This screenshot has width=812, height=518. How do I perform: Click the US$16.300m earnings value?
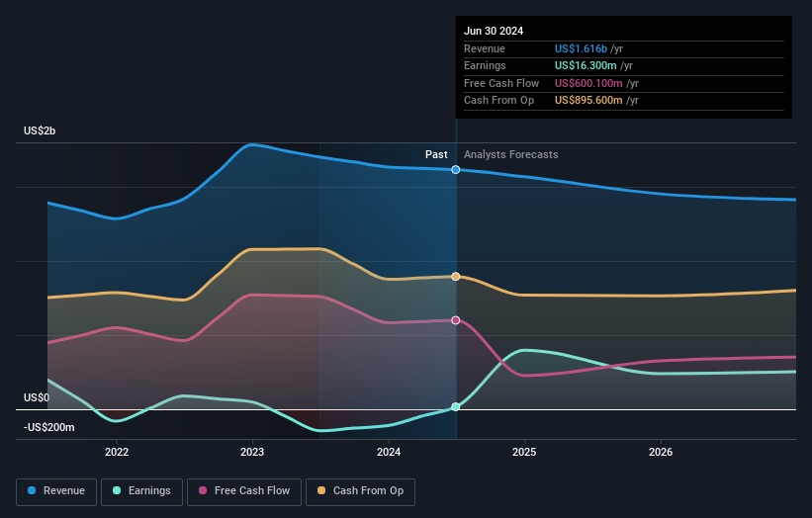pyautogui.click(x=586, y=65)
